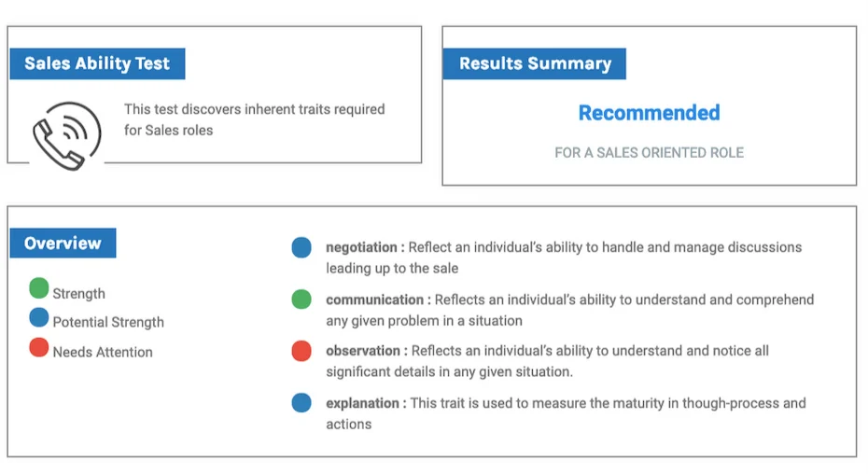Click the 'FOR A SALES ORIENTED ROLE' text

click(649, 153)
